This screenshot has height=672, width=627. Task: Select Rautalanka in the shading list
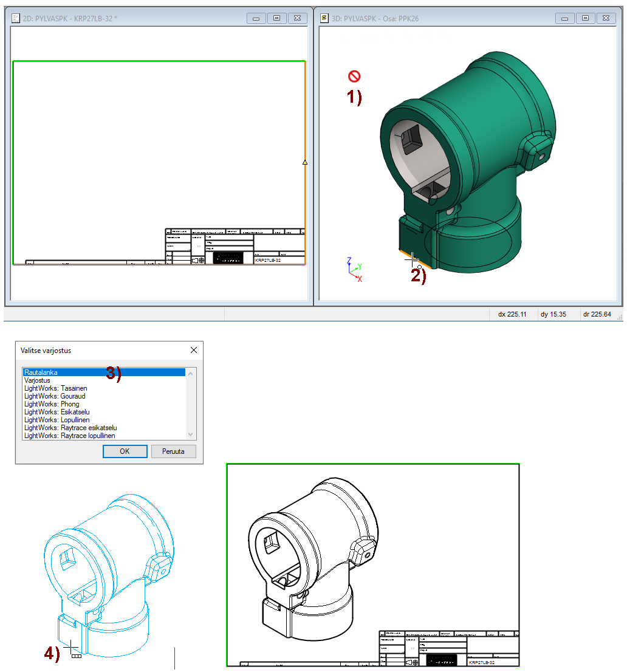click(x=41, y=372)
